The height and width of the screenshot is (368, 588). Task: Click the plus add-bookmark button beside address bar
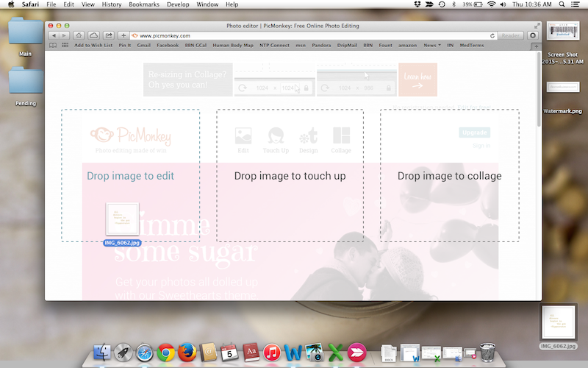point(123,35)
